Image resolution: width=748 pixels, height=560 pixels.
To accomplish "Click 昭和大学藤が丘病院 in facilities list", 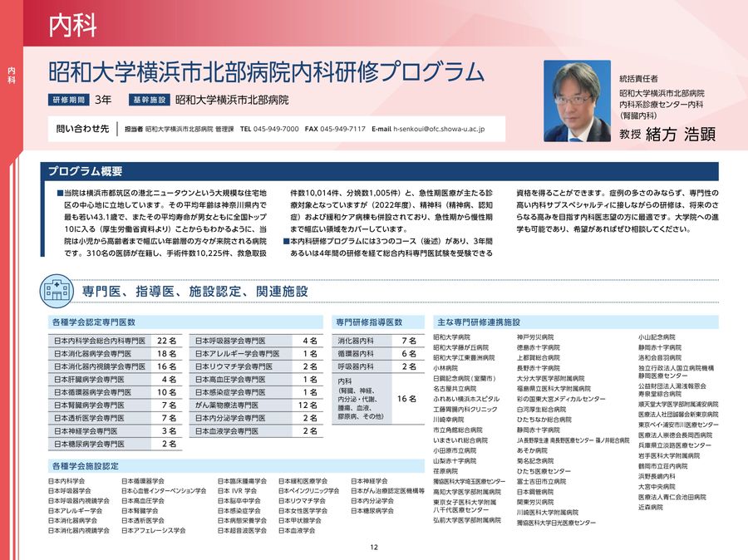I will tap(460, 347).
